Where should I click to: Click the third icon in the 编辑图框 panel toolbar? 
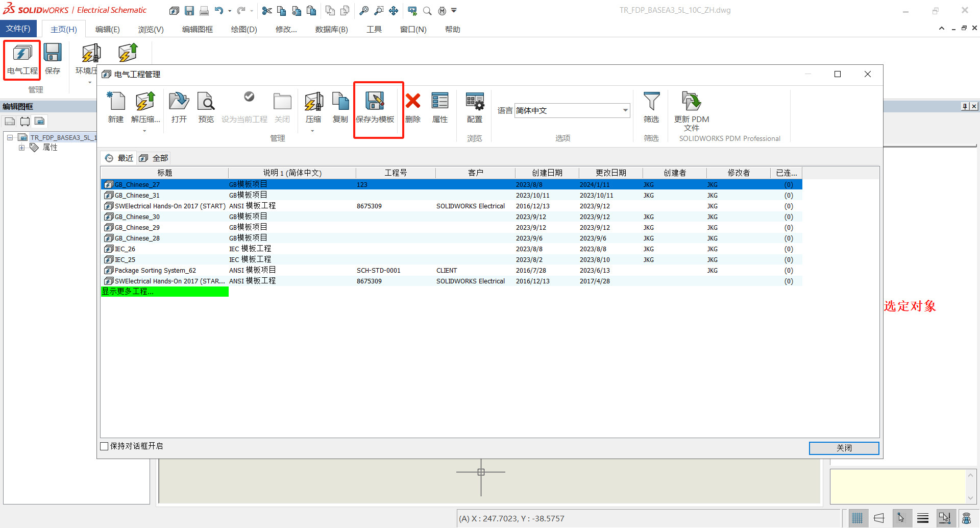(40, 121)
